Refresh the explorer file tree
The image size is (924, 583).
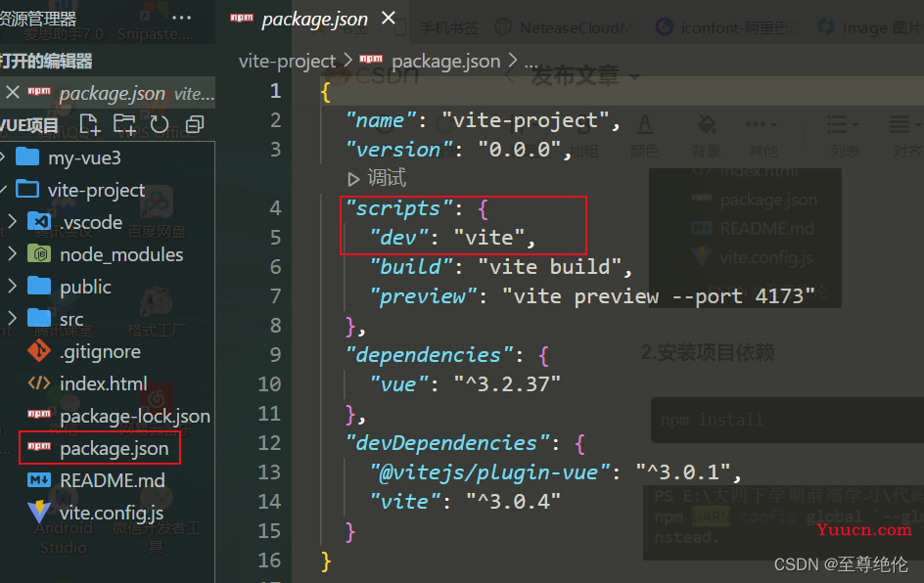point(160,125)
